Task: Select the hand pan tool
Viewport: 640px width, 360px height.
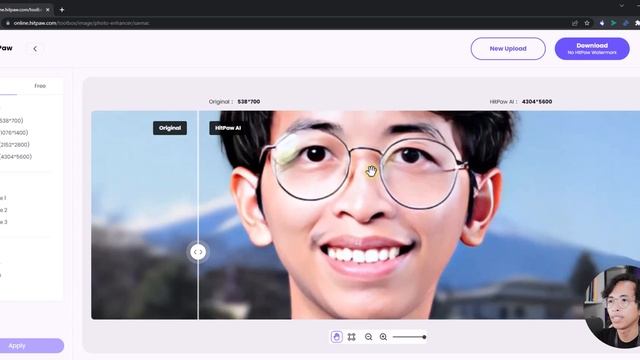Action: (336, 337)
